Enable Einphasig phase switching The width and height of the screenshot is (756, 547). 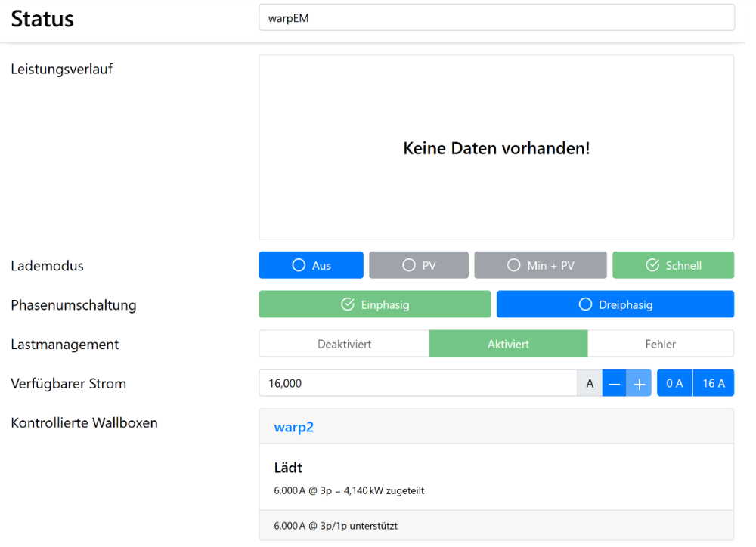pos(374,304)
